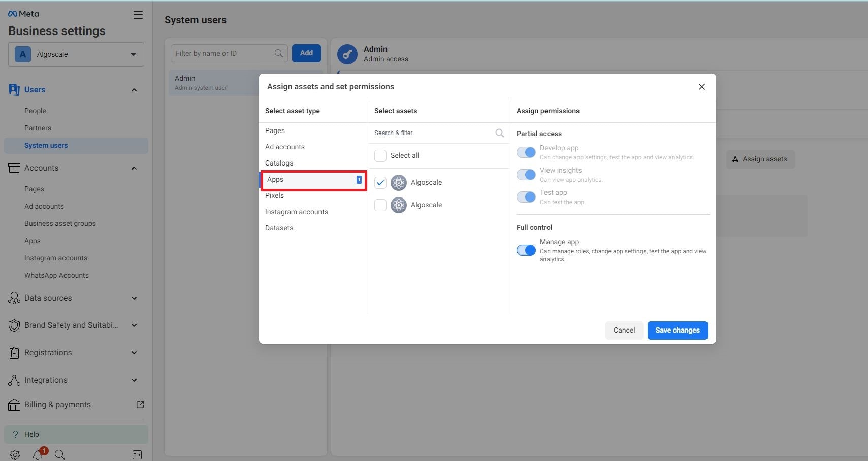Open Billing external link icon
Image resolution: width=868 pixels, height=461 pixels.
[140, 405]
